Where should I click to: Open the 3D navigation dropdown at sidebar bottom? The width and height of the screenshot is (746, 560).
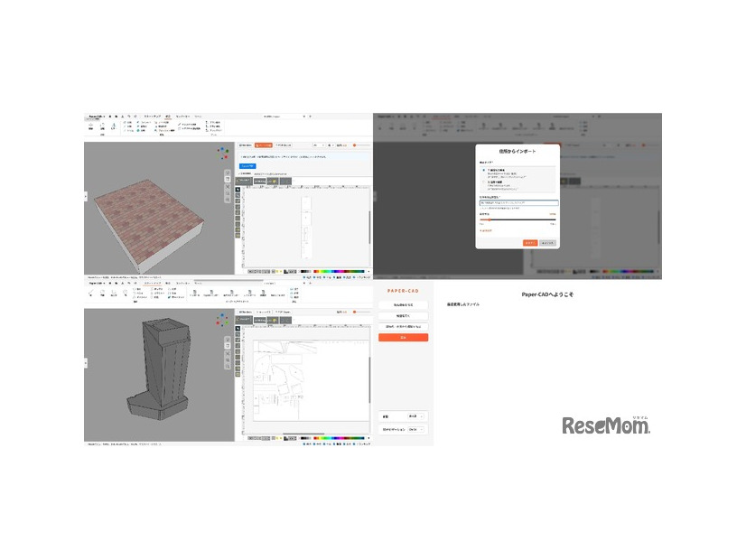coord(415,429)
